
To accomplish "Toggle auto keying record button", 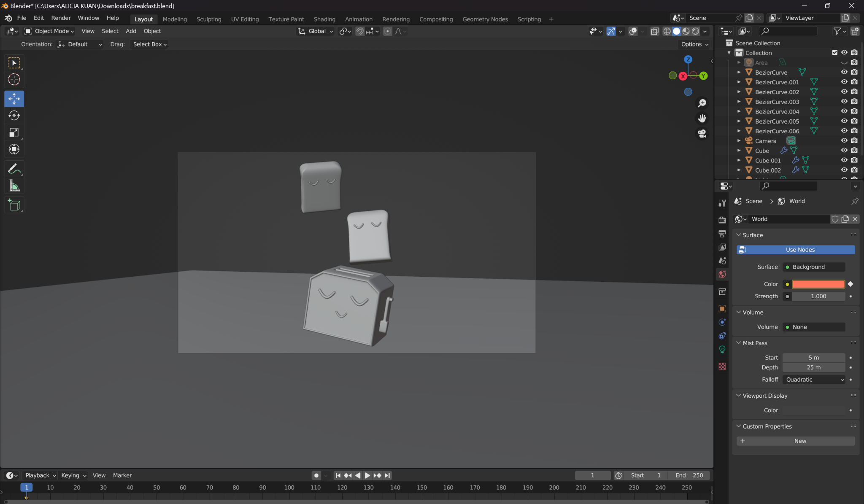I will [x=316, y=475].
